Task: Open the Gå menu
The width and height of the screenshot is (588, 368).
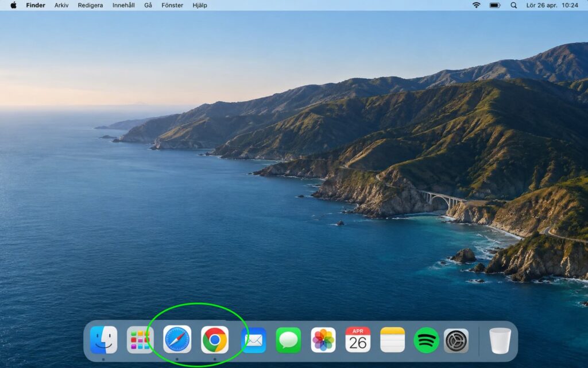Action: tap(148, 5)
